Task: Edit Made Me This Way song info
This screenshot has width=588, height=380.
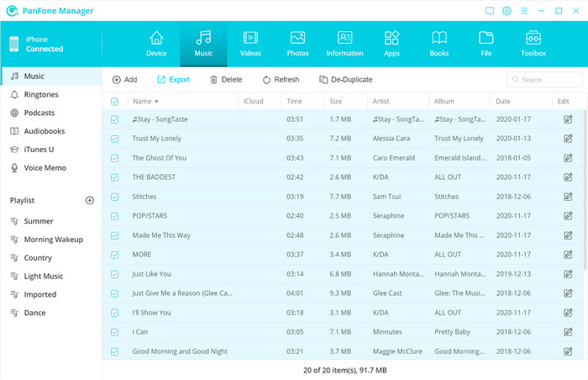Action: (x=568, y=235)
